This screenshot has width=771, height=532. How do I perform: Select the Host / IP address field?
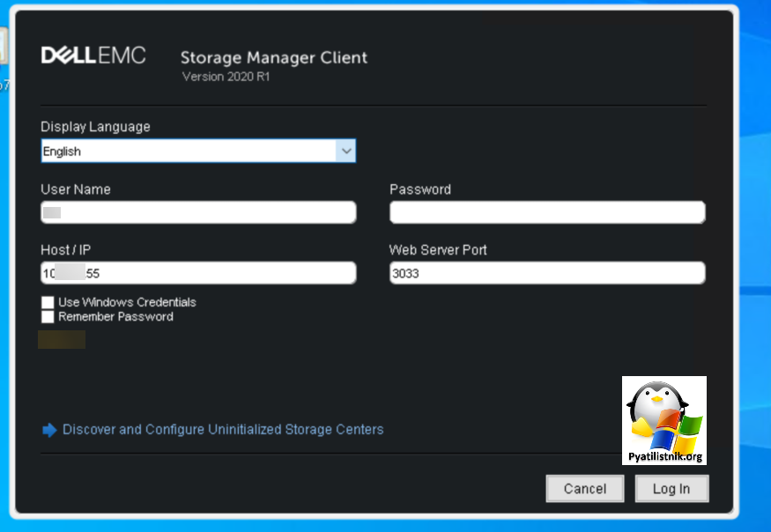tap(198, 273)
